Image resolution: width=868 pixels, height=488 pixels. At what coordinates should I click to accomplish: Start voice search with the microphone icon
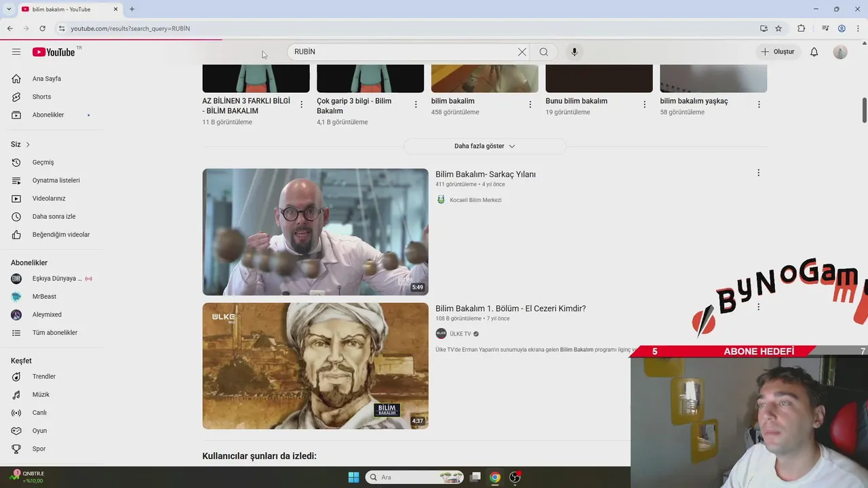[x=574, y=52]
